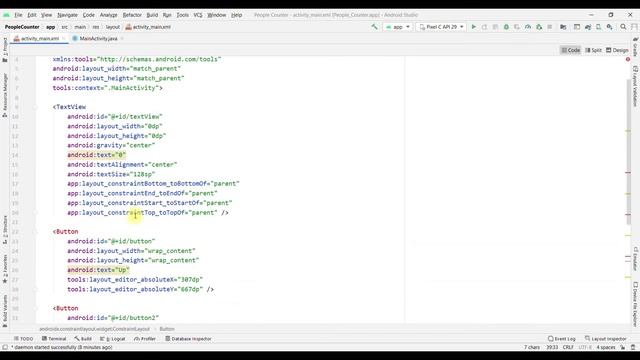This screenshot has height=360, width=640.
Task: Open the Event Log panel
Action: pos(562,339)
